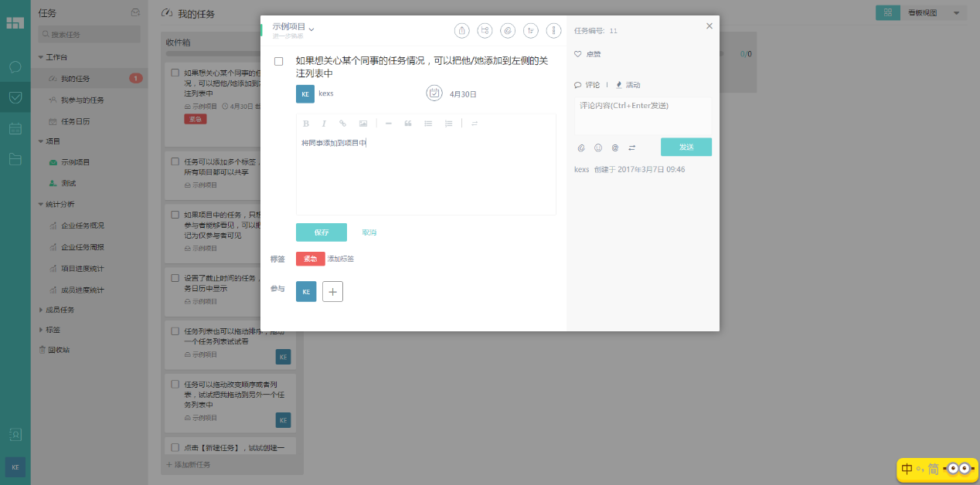
Task: Click the emoji icon under comment box
Action: 597,148
